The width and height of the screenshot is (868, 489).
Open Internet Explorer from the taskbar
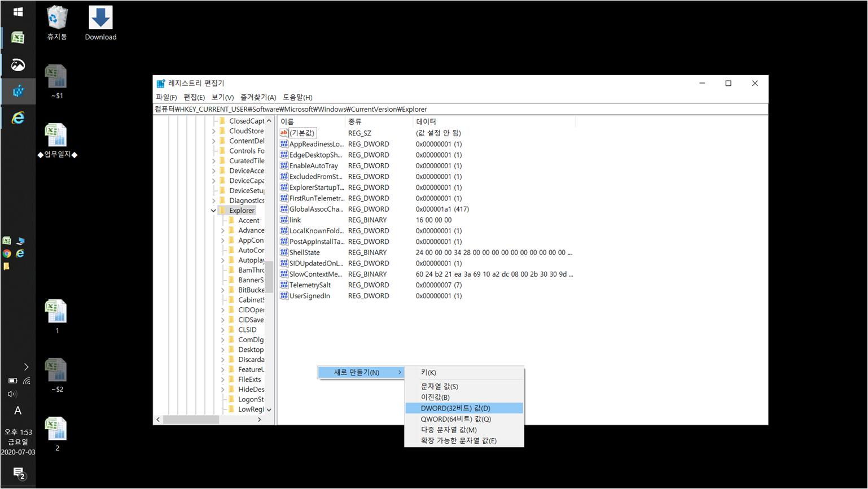pos(18,117)
